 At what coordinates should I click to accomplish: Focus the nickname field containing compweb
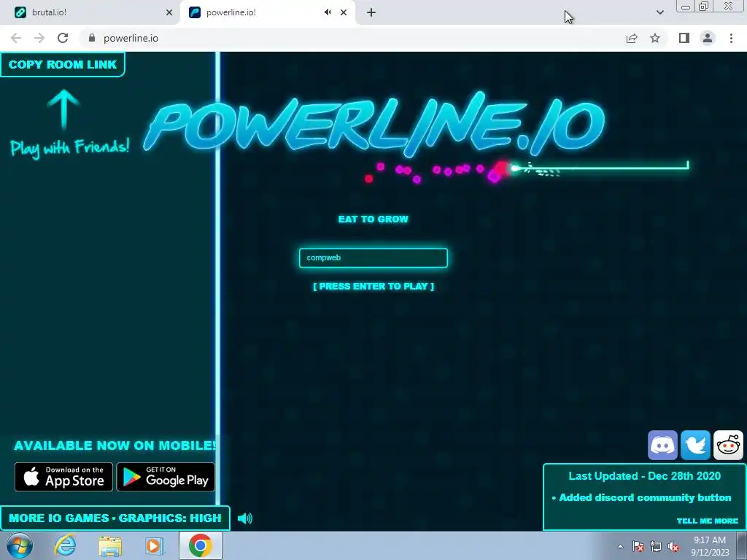click(x=373, y=257)
